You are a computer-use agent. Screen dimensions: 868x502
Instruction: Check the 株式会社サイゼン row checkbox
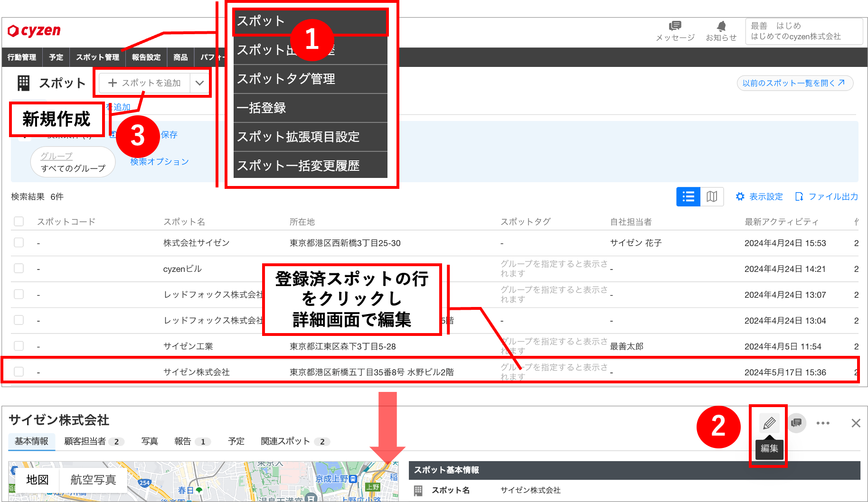[x=19, y=243]
